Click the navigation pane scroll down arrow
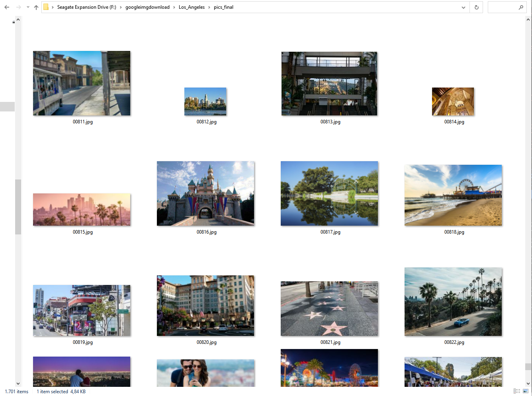The height and width of the screenshot is (396, 532). tap(18, 384)
